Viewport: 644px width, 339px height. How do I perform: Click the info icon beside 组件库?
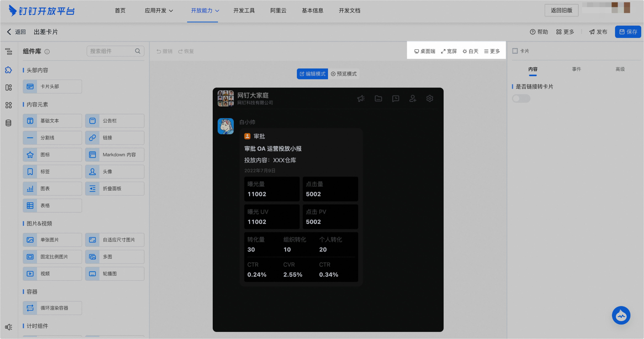click(47, 52)
